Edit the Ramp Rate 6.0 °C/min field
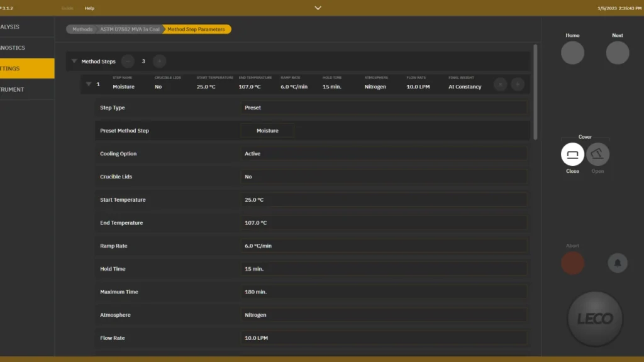 384,246
